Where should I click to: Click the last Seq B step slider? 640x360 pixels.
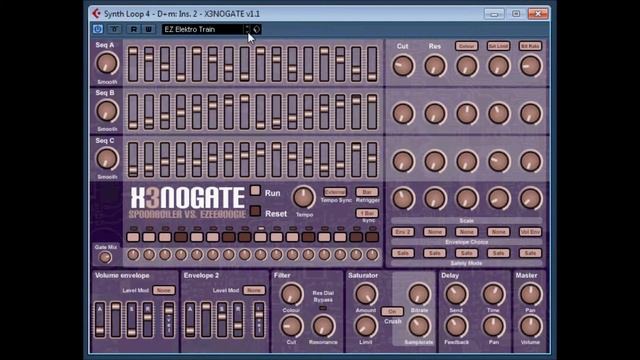372,112
